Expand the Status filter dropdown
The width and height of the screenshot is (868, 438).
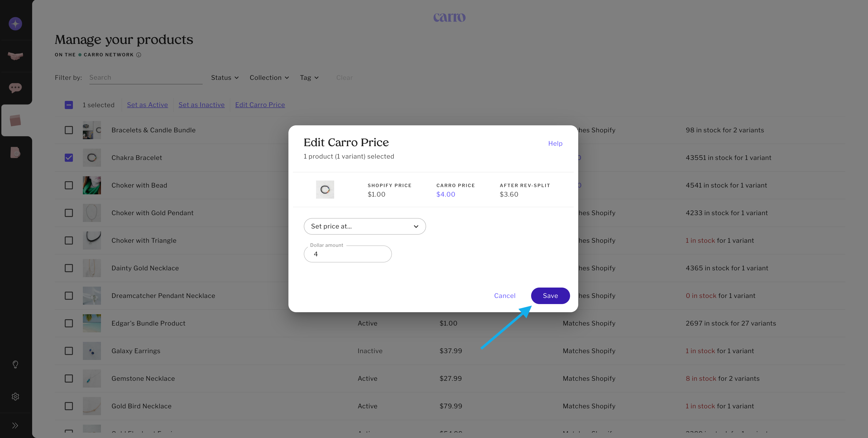[225, 78]
